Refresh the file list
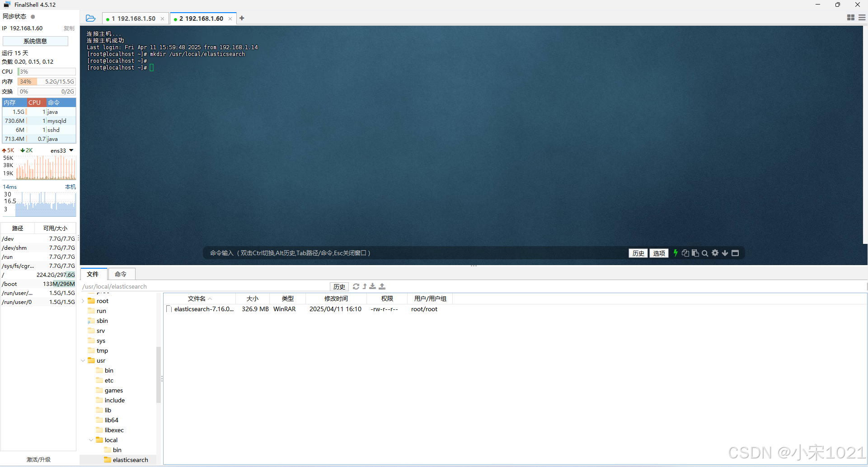This screenshot has height=467, width=868. 356,286
